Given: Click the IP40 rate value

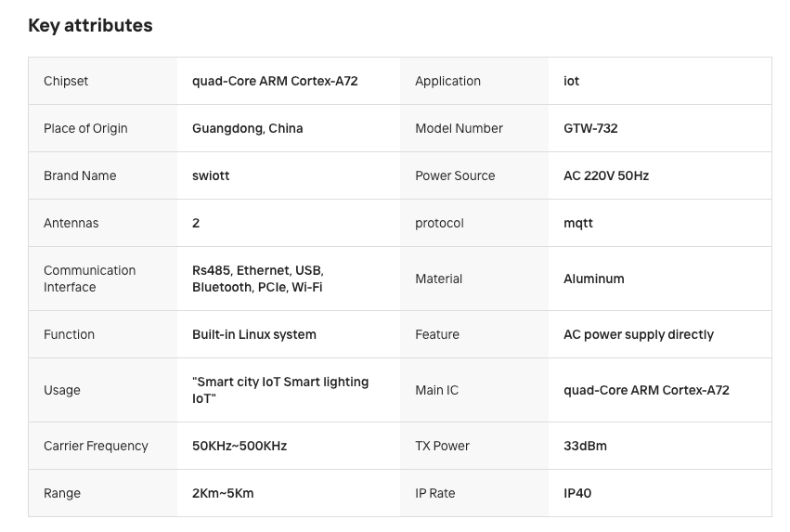Looking at the screenshot, I should click(577, 493).
